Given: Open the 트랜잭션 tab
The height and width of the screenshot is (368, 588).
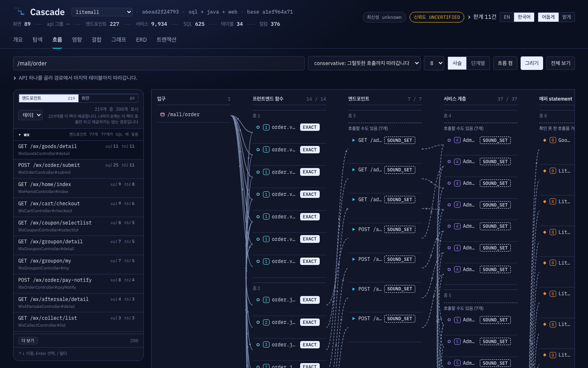Looking at the screenshot, I should click(x=166, y=40).
